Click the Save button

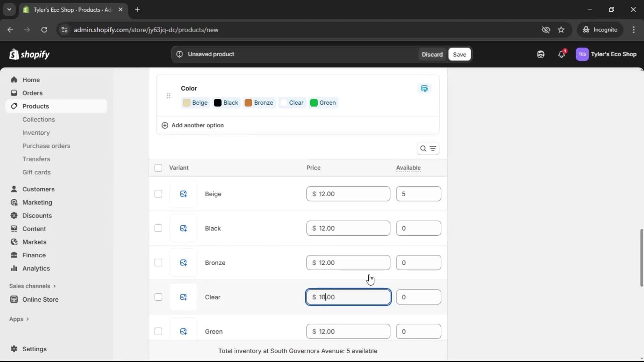[x=459, y=54]
